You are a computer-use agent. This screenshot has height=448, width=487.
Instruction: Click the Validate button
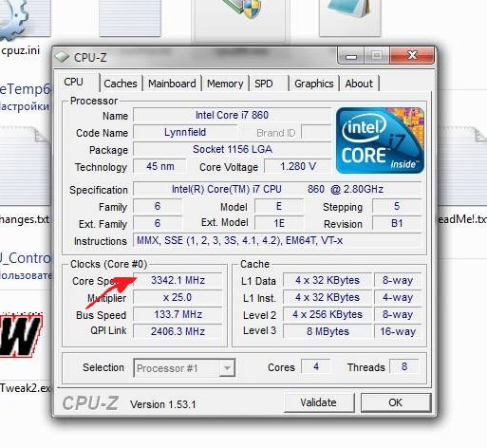[319, 402]
